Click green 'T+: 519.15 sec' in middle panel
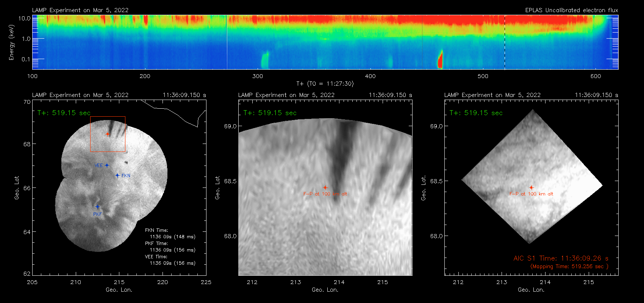 270,113
